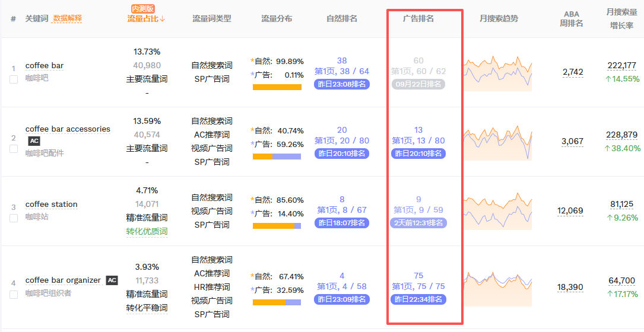Image resolution: width=644 pixels, height=332 pixels.
Task: Click the 自然排名 column header
Action: tap(342, 18)
